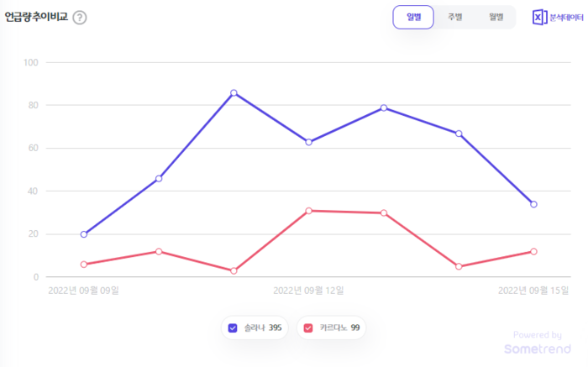Click the red data point at 2022년 09월 15일

point(533,251)
